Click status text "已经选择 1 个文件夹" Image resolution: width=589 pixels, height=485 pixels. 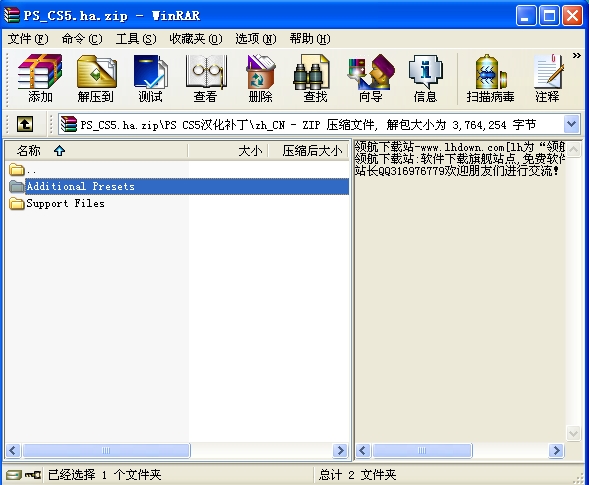(x=104, y=475)
